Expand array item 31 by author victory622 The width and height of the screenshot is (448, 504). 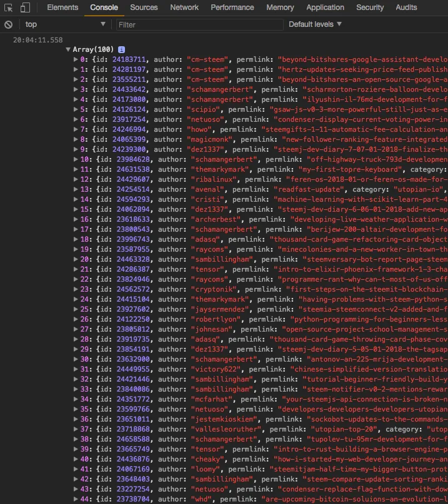click(x=76, y=369)
